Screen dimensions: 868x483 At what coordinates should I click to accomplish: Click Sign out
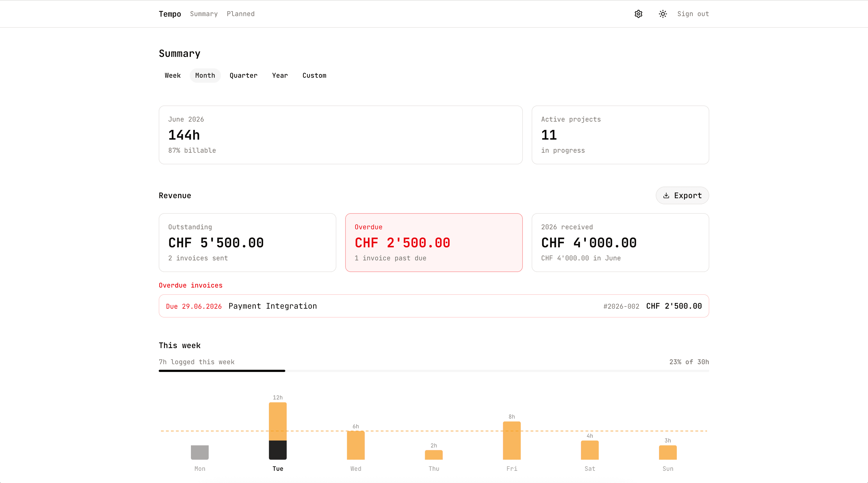tap(693, 14)
